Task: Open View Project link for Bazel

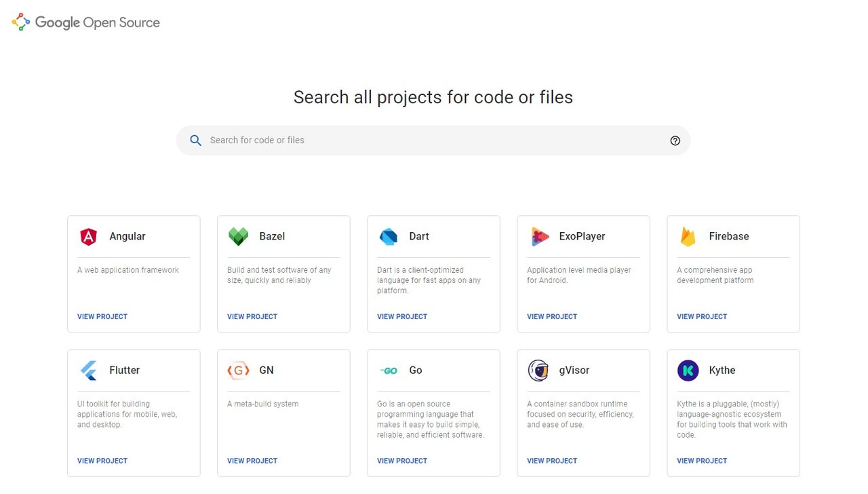Action: pos(252,317)
